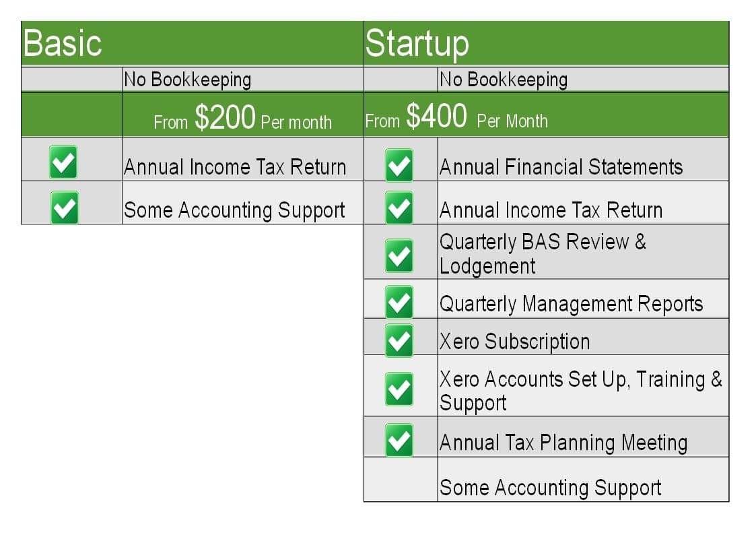Click the checkmark beside Basic Annual Income Tax Return
Image resolution: width=756 pixels, height=535 pixels.
(63, 162)
